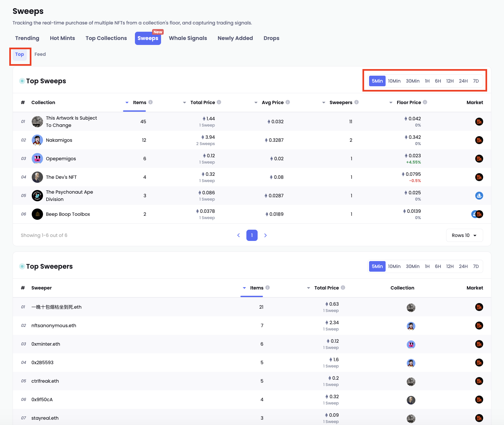Open nftsanonymous.eth sweeper profile

[x=54, y=326]
